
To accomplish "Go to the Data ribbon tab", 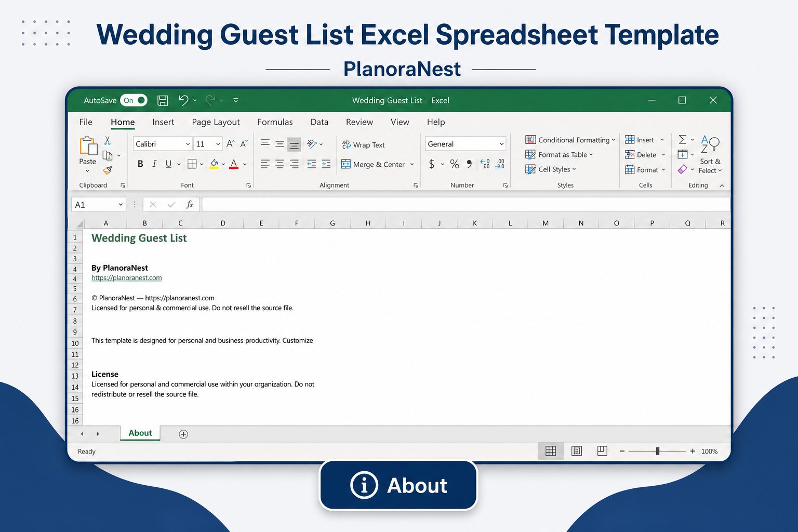I will [320, 122].
